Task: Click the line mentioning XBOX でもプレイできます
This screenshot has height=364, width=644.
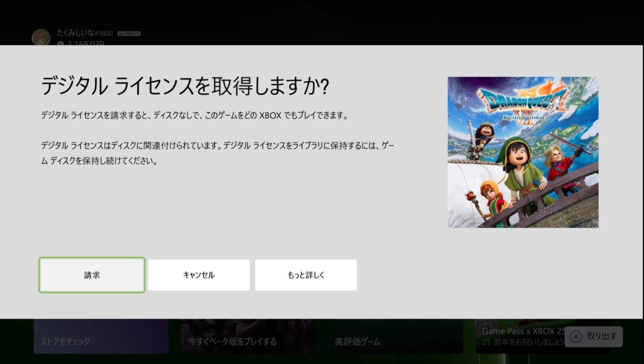Action: (x=195, y=115)
